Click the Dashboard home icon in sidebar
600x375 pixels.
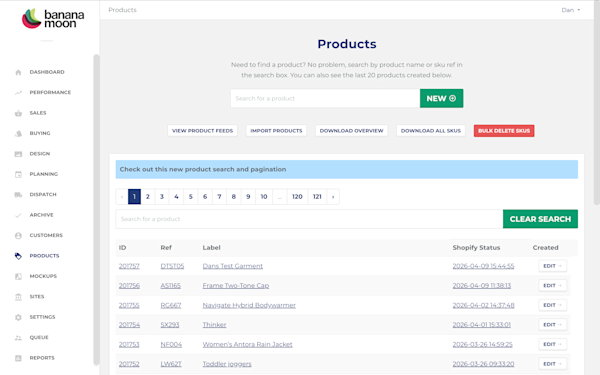(18, 72)
